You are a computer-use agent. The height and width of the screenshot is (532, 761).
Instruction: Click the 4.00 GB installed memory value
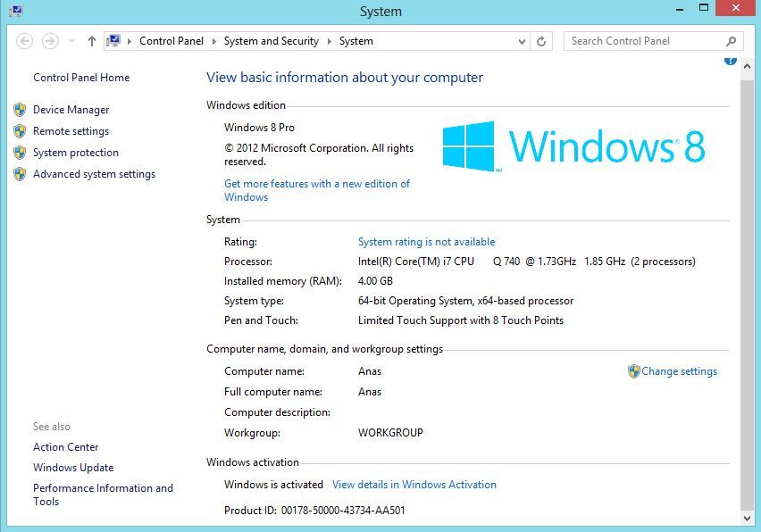[x=375, y=281]
